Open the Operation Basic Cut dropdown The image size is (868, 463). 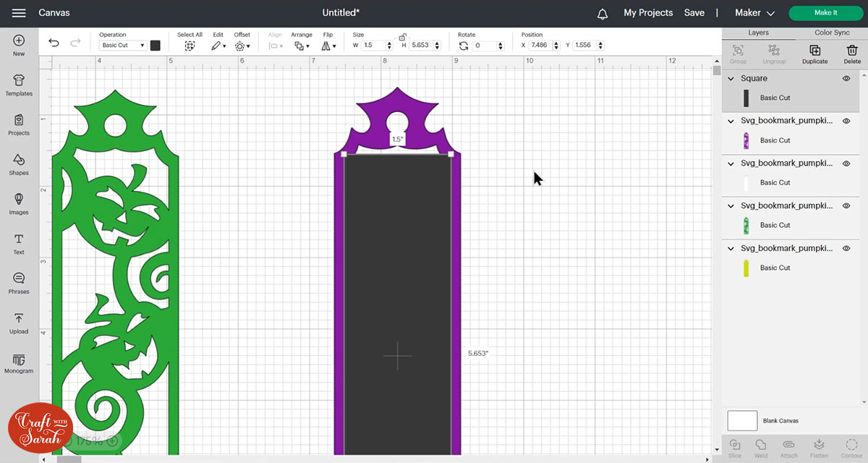122,45
